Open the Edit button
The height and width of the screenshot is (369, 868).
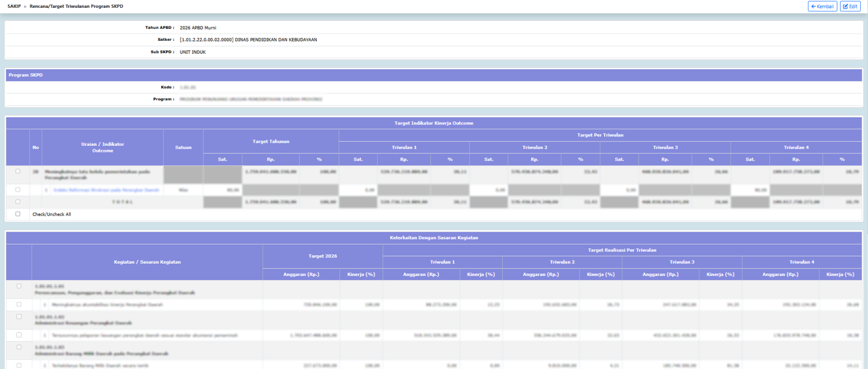pos(850,6)
